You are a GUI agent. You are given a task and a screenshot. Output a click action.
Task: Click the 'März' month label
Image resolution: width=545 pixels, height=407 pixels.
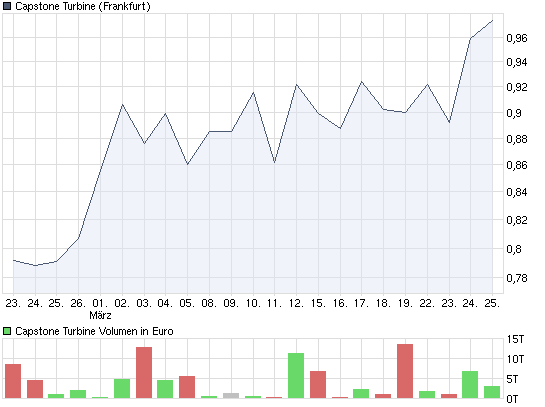[100, 315]
